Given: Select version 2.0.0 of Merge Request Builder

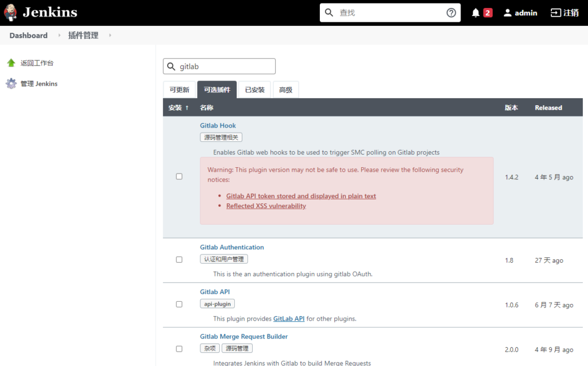Looking at the screenshot, I should tap(512, 349).
